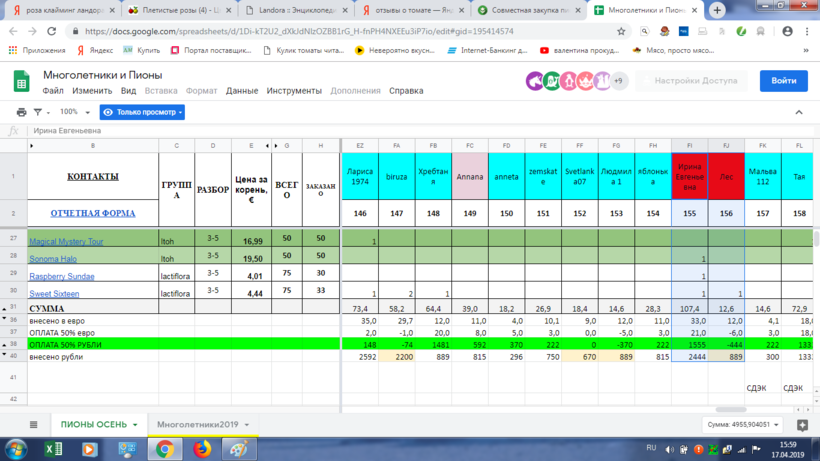
Task: Click the blue Войти button
Action: coord(783,81)
